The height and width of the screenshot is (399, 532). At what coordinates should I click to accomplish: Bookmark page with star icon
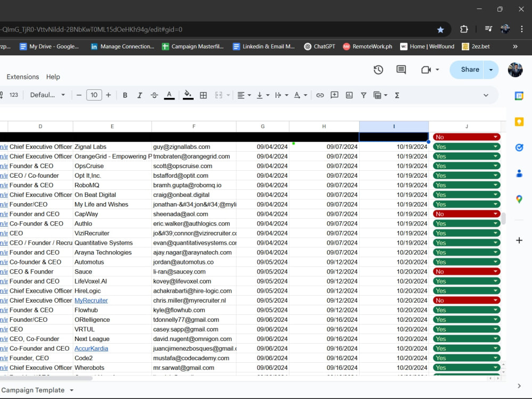tap(440, 29)
